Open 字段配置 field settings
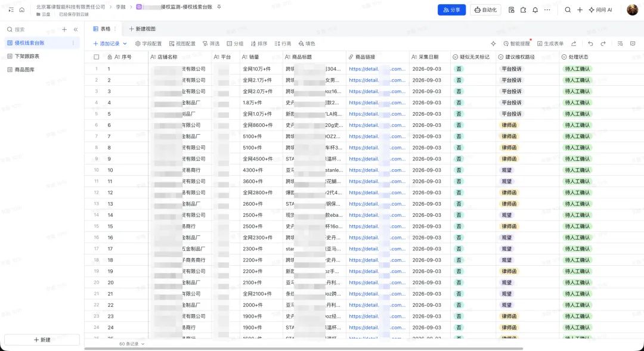Screen dimensions: 644x351 pos(148,44)
